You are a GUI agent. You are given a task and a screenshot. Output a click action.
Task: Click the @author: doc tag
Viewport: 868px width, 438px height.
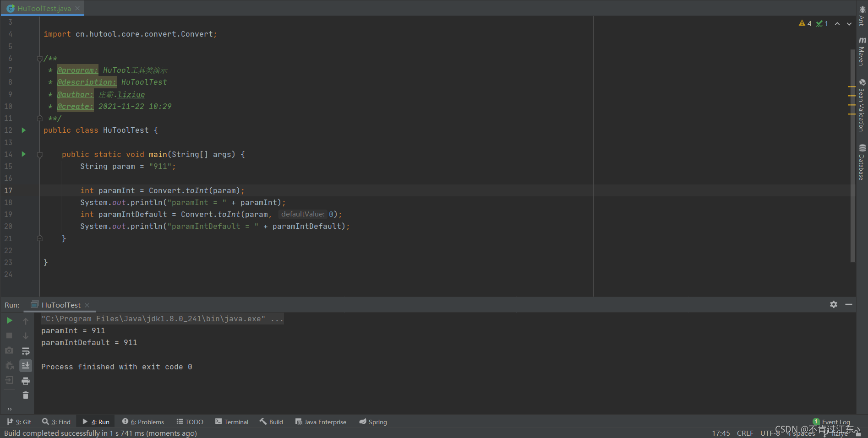pyautogui.click(x=75, y=94)
